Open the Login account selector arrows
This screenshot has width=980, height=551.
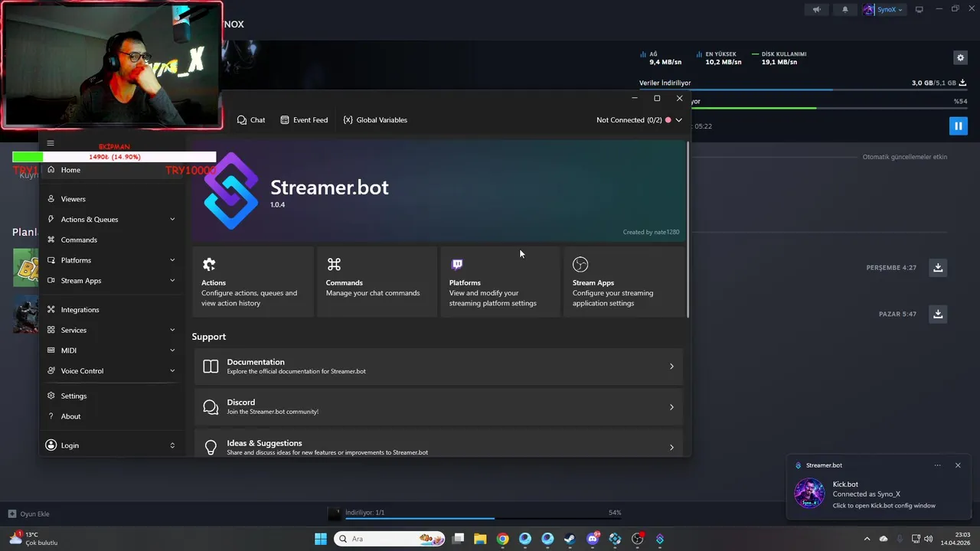pos(172,445)
